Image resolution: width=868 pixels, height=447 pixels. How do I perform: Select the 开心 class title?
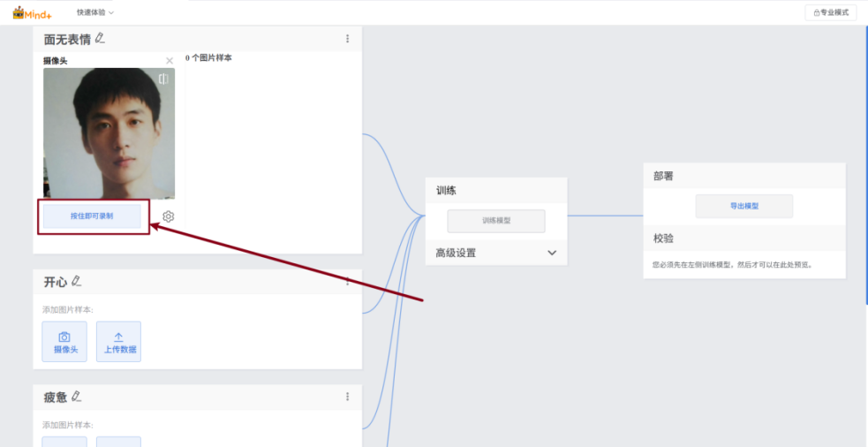[56, 282]
